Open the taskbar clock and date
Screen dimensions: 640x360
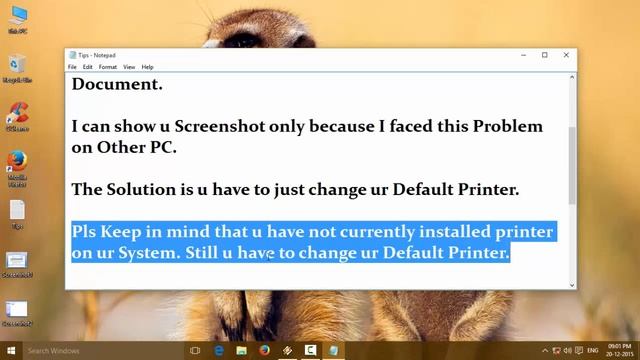point(620,351)
